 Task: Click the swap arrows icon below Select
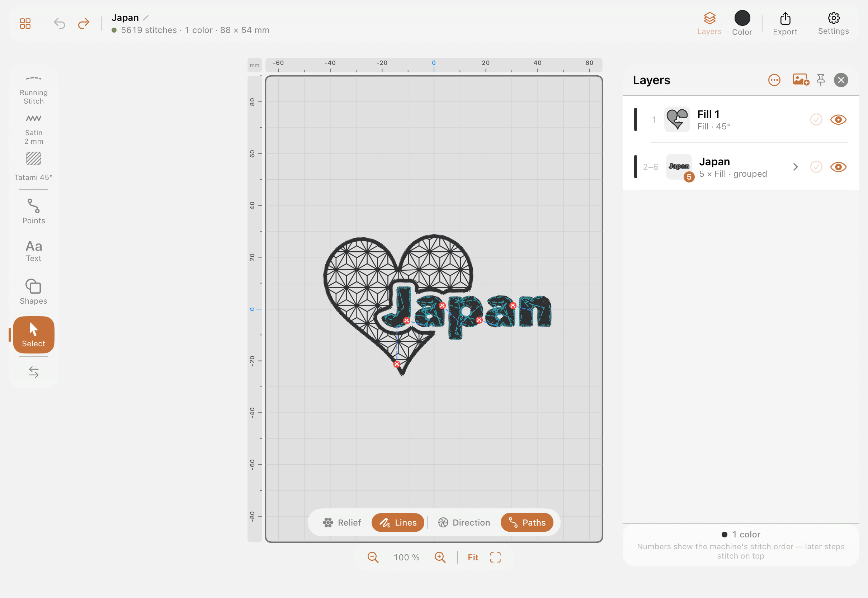[x=33, y=372]
